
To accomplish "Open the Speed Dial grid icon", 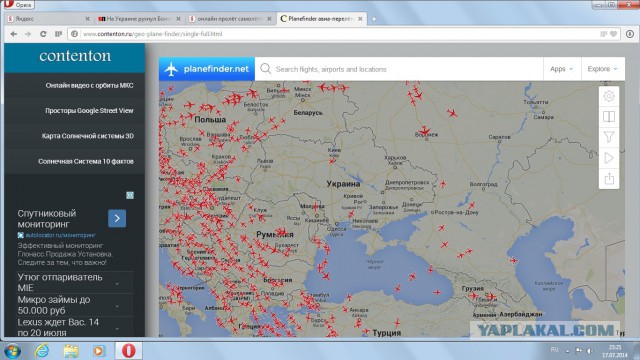I will coord(58,34).
